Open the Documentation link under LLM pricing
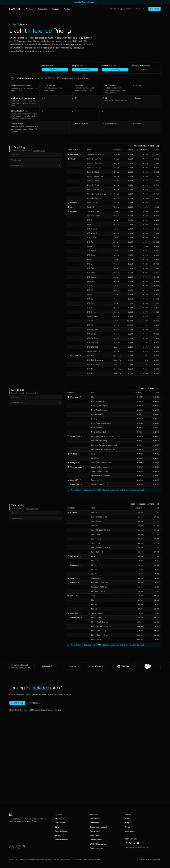170x868 pixels. [x=39, y=151]
